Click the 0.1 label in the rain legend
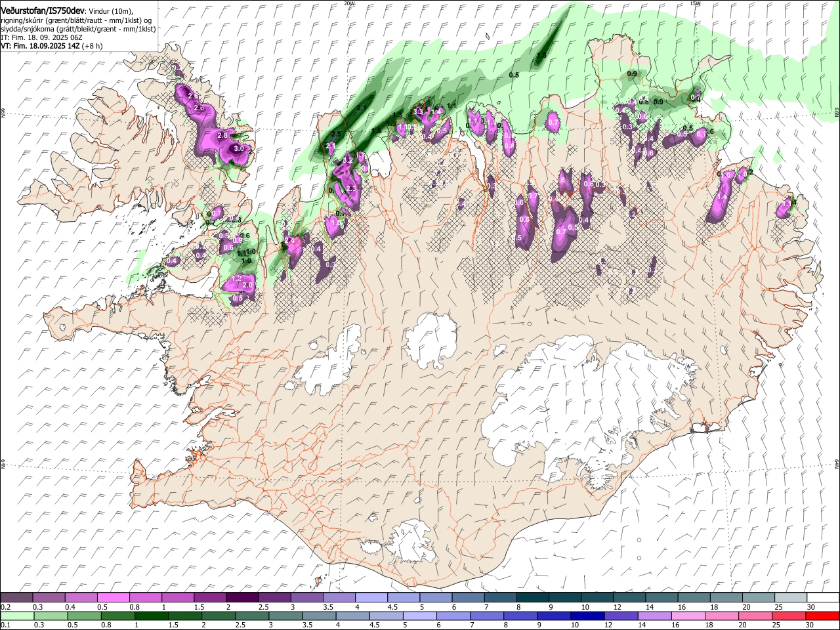Viewport: 840px width, 630px height. point(5,625)
